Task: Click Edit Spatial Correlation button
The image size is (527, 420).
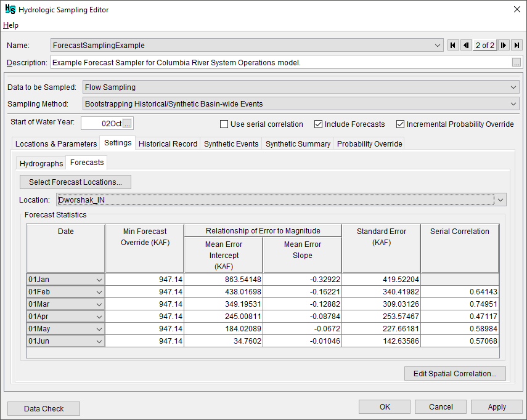Action: point(455,373)
